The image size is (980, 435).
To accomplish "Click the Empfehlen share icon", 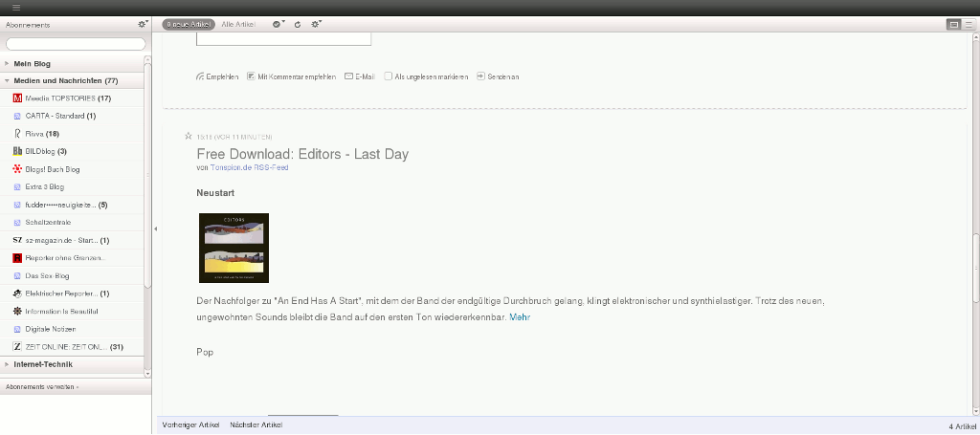I will [x=200, y=76].
